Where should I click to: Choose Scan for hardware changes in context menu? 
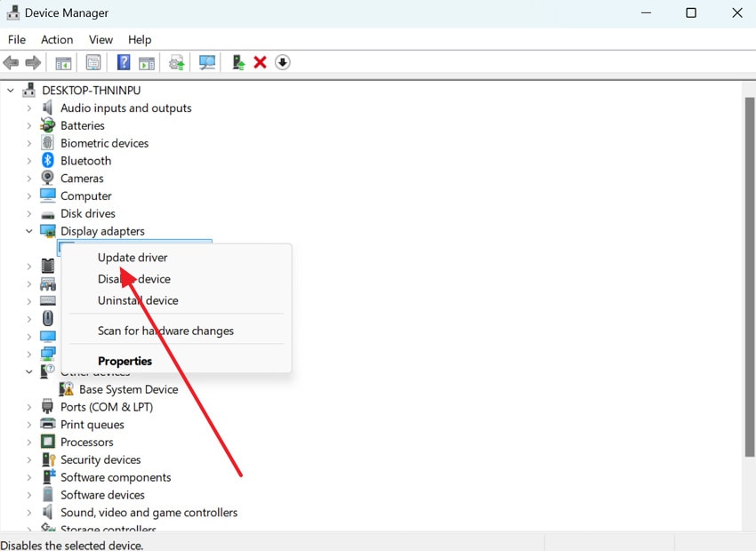(165, 331)
